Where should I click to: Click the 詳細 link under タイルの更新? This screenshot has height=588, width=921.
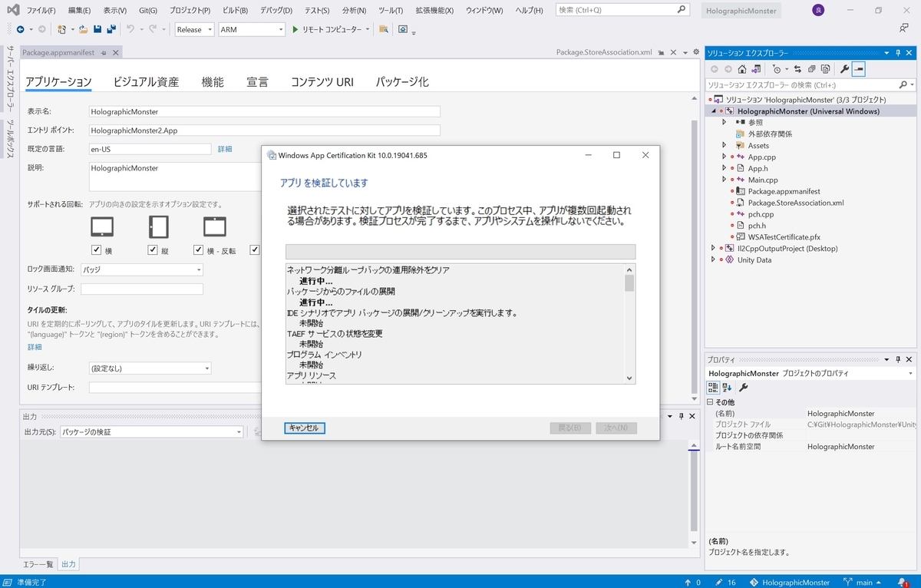tap(35, 347)
